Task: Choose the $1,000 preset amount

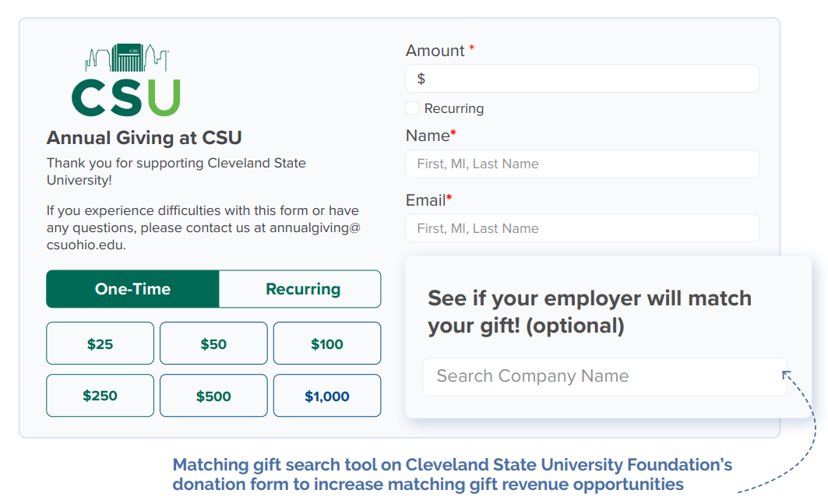Action: [x=326, y=395]
